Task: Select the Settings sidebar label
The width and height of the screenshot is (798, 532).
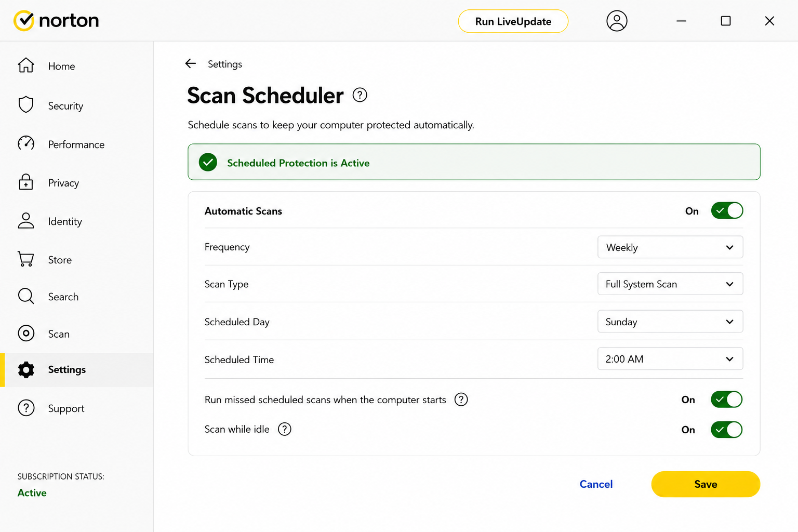Action: click(67, 369)
